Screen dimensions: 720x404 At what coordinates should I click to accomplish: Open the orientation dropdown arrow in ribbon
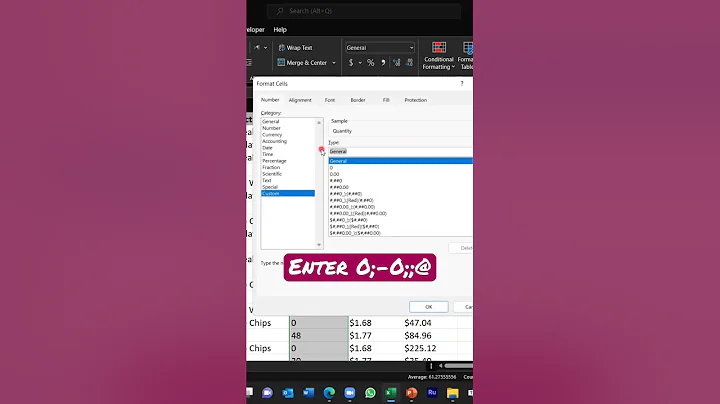tap(265, 48)
